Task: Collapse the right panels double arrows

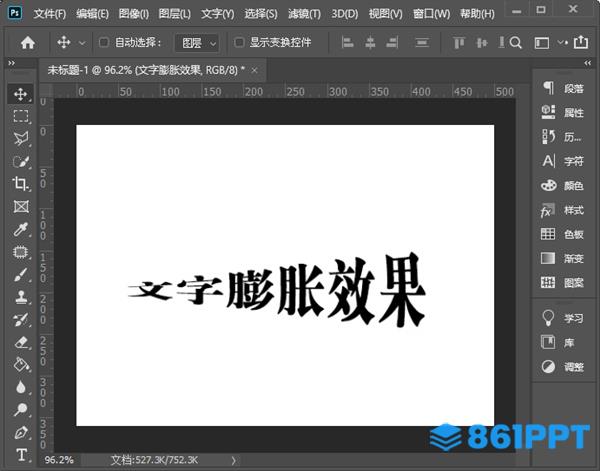Action: click(x=587, y=63)
